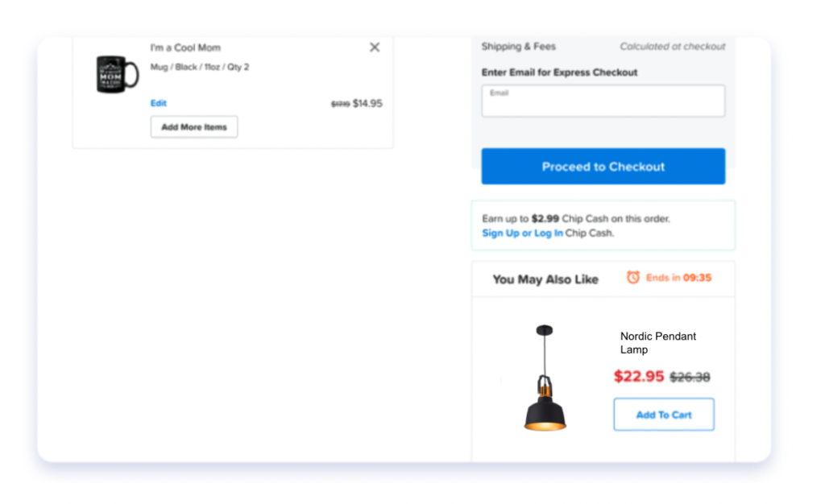
Task: Click the alarm clock timer icon
Action: tap(633, 277)
